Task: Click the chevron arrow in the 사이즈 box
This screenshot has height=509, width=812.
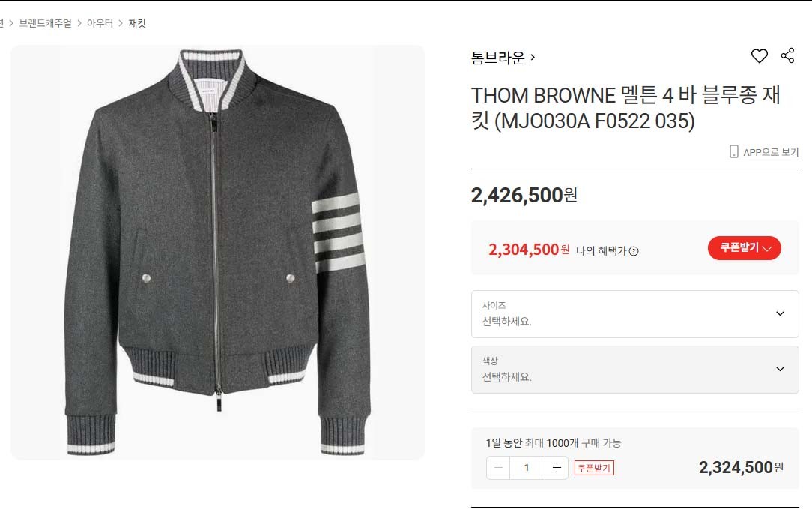Action: 780,313
